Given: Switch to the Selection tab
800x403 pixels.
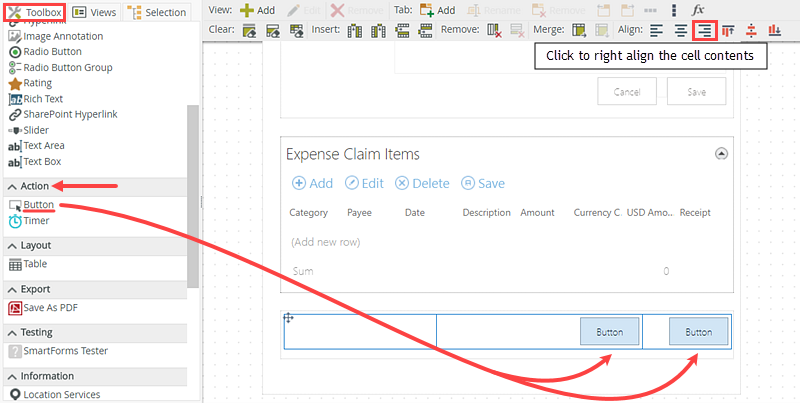Looking at the screenshot, I should coord(158,12).
